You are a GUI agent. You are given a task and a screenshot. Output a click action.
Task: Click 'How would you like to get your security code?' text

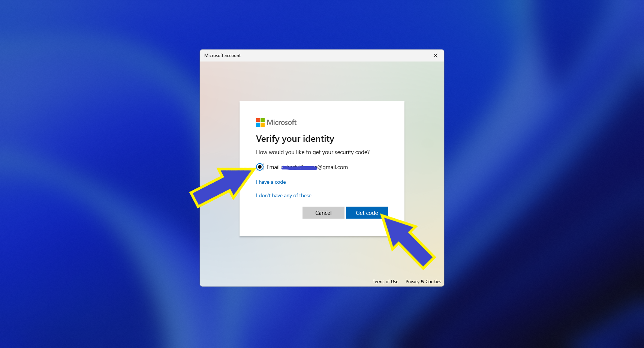[x=313, y=152]
